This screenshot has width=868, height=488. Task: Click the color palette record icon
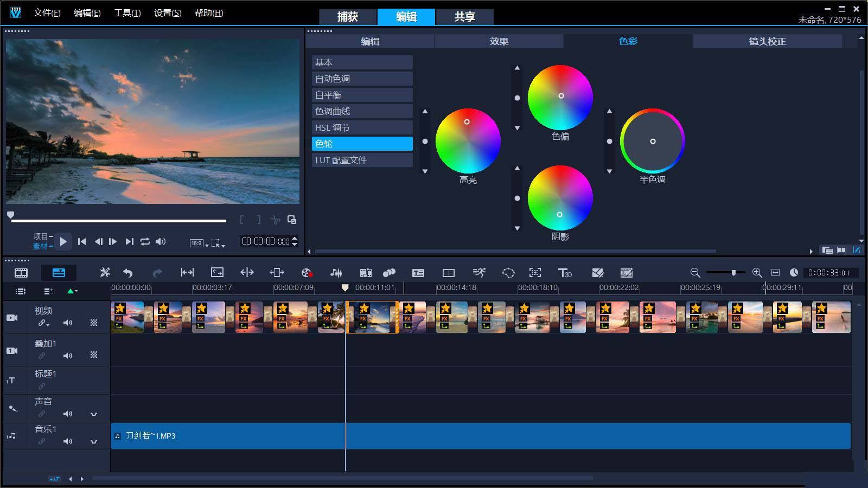click(x=307, y=273)
